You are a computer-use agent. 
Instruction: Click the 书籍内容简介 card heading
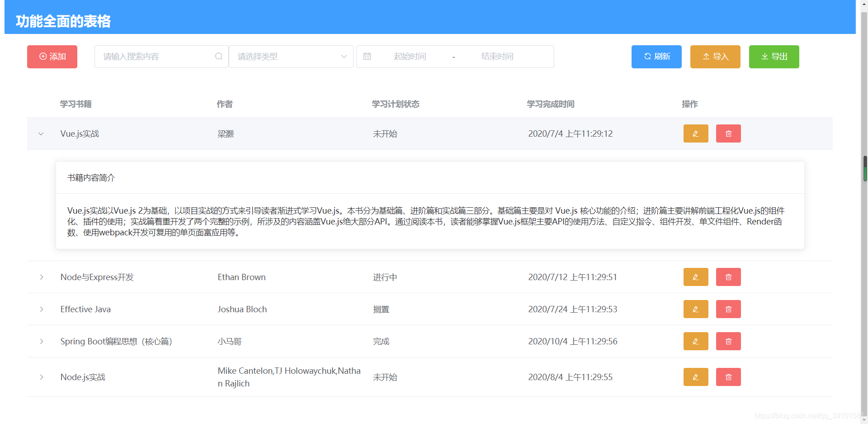coord(91,178)
